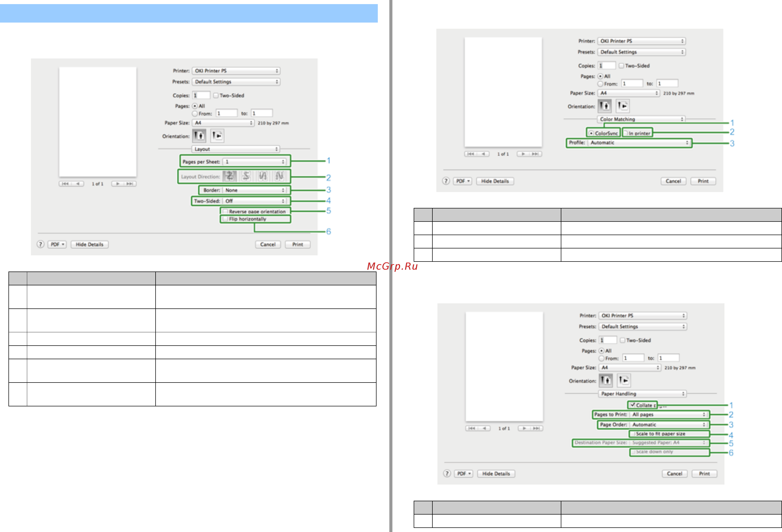Click Print in the Layout dialog
The height and width of the screenshot is (532, 782).
[x=298, y=244]
